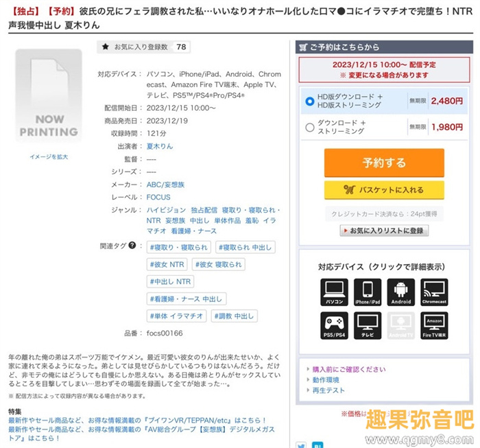Image resolution: width=480 pixels, height=448 pixels.
Task: Select the Android device icon
Action: (400, 292)
